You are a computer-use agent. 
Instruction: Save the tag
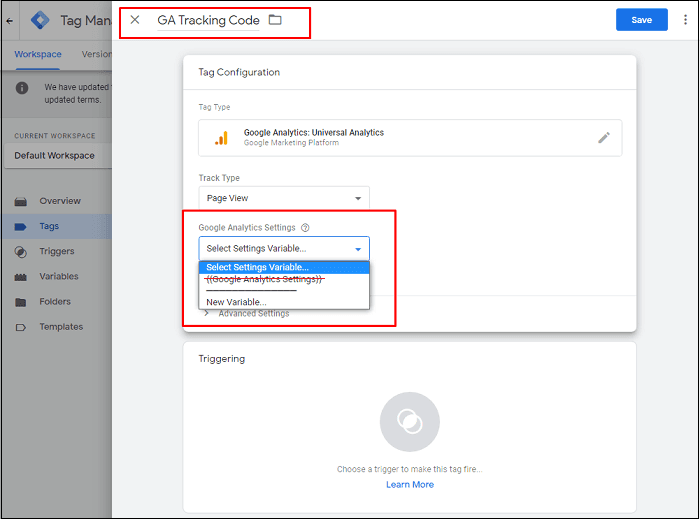(642, 20)
